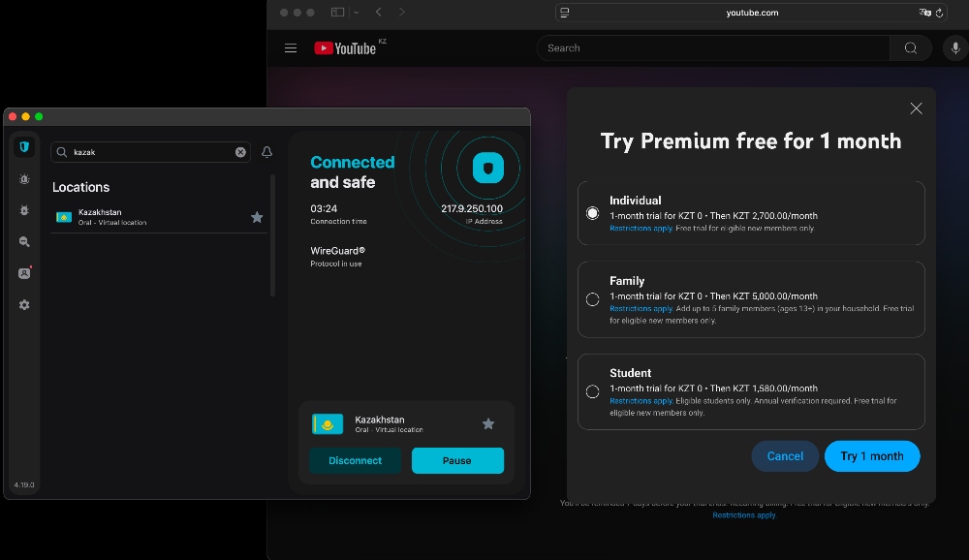Open Restrictions apply link under Family
The width and height of the screenshot is (969, 560).
(641, 308)
